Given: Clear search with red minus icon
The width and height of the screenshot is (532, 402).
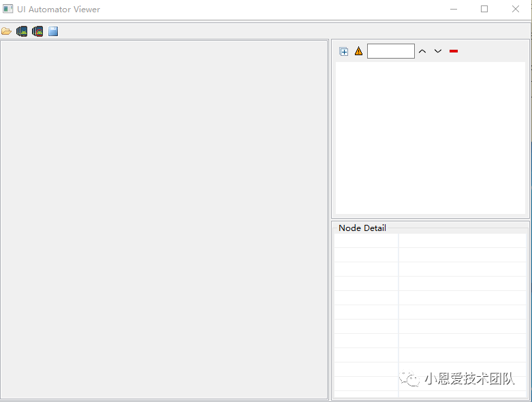Looking at the screenshot, I should pyautogui.click(x=453, y=51).
